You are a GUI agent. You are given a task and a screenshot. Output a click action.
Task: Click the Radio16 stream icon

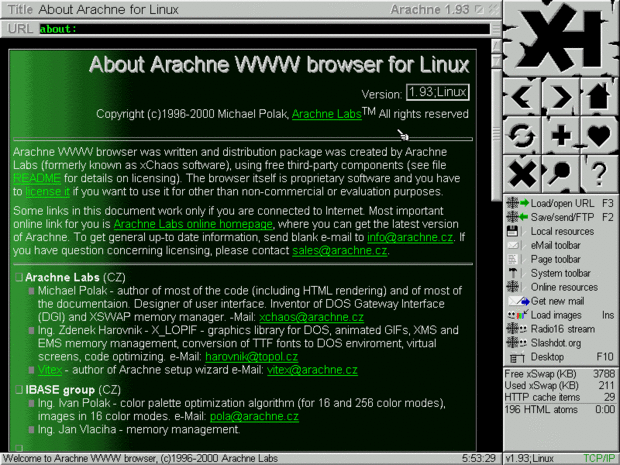coord(517,329)
